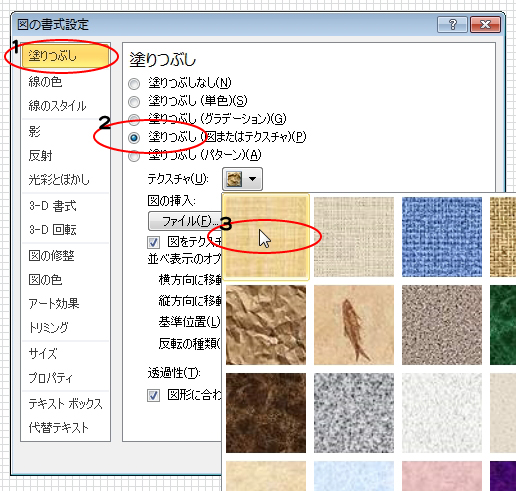Open the テクスチャ(U) dropdown
The width and height of the screenshot is (516, 491).
click(x=242, y=179)
